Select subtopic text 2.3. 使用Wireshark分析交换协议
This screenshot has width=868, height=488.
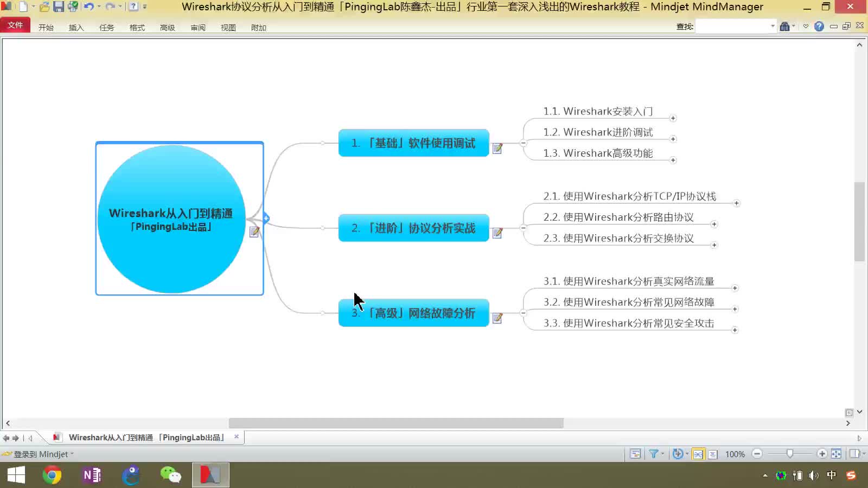click(x=618, y=239)
